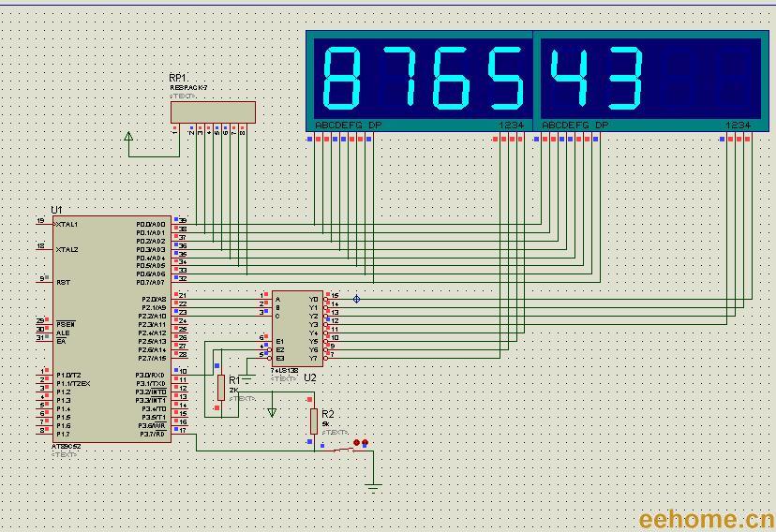This screenshot has width=776, height=532.
Task: Click the EA pin label
Action: click(x=61, y=342)
